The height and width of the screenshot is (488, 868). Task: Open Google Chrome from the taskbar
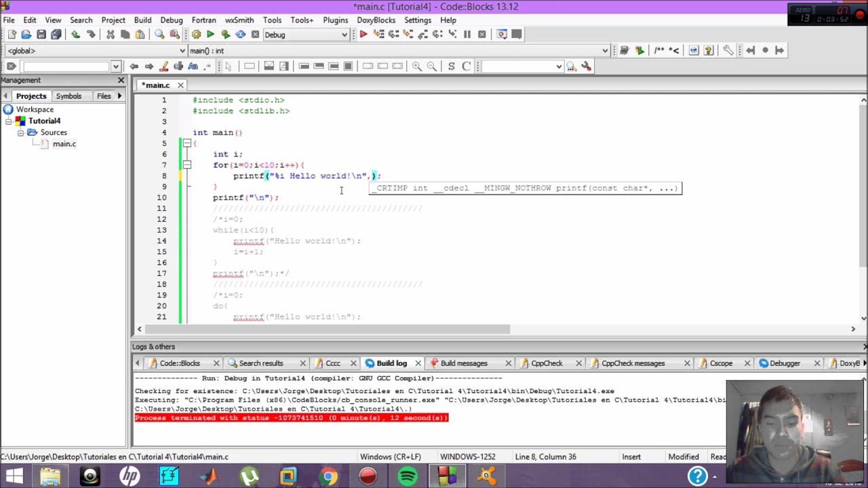coord(328,476)
